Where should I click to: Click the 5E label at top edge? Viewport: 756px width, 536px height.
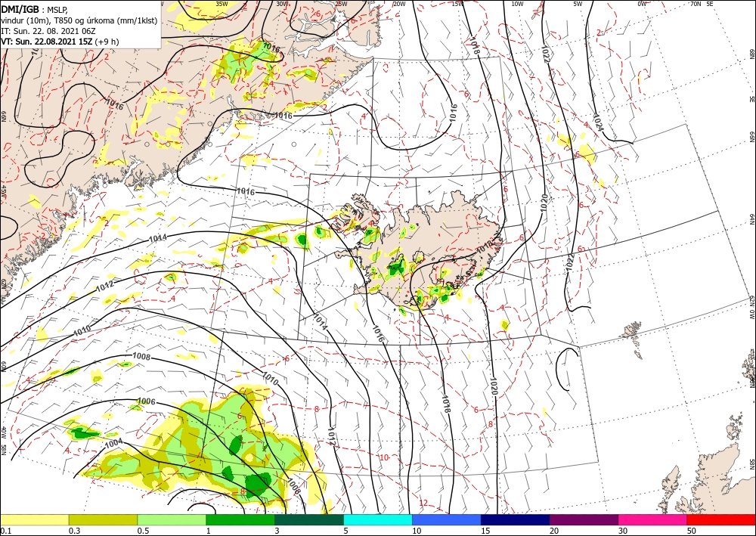(x=710, y=3)
